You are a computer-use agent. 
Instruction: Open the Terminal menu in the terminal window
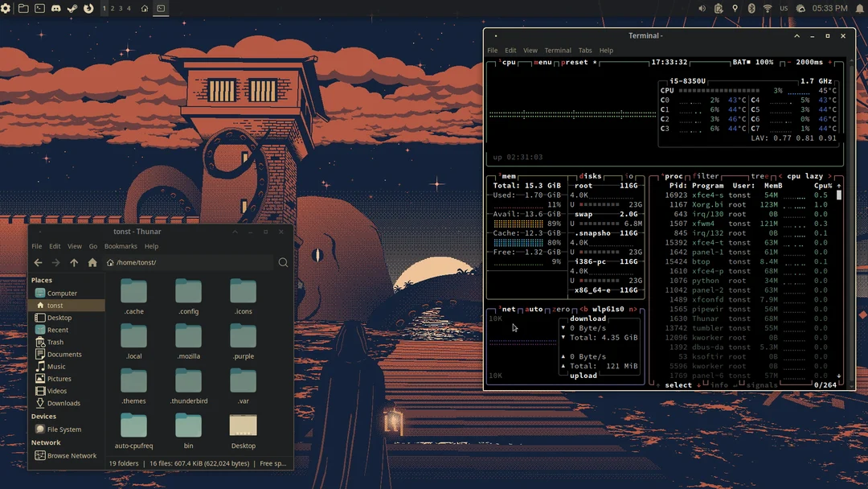[558, 50]
